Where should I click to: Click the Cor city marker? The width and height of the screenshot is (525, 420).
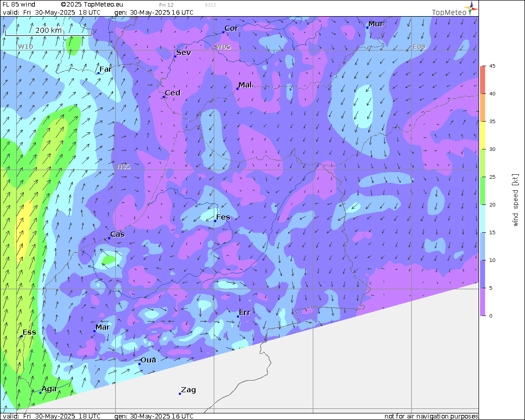coord(223,32)
